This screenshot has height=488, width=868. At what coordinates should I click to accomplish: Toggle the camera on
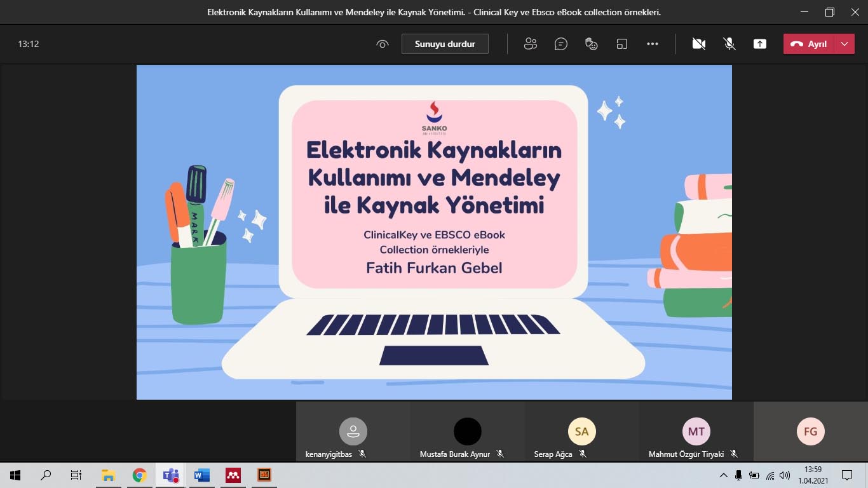tap(699, 44)
